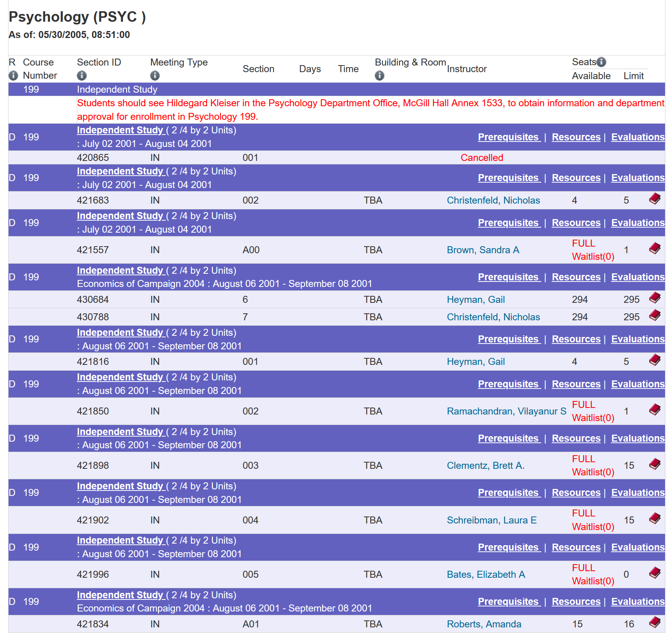The height and width of the screenshot is (639, 672).
Task: Click the info icon beside Seats
Action: pyautogui.click(x=601, y=62)
